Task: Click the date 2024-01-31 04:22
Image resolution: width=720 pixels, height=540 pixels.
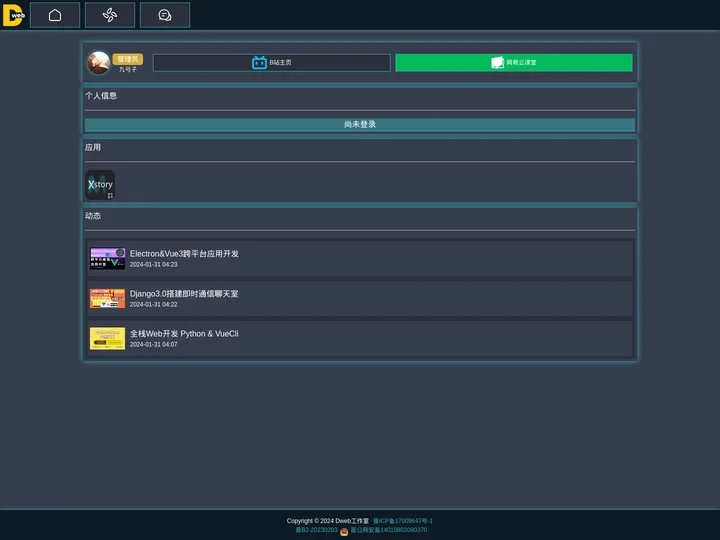Action: click(x=153, y=304)
